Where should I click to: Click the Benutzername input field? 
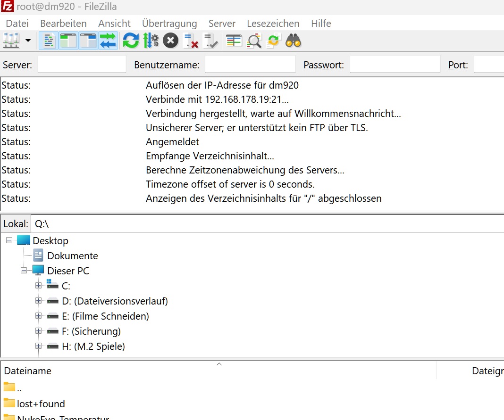(x=250, y=65)
